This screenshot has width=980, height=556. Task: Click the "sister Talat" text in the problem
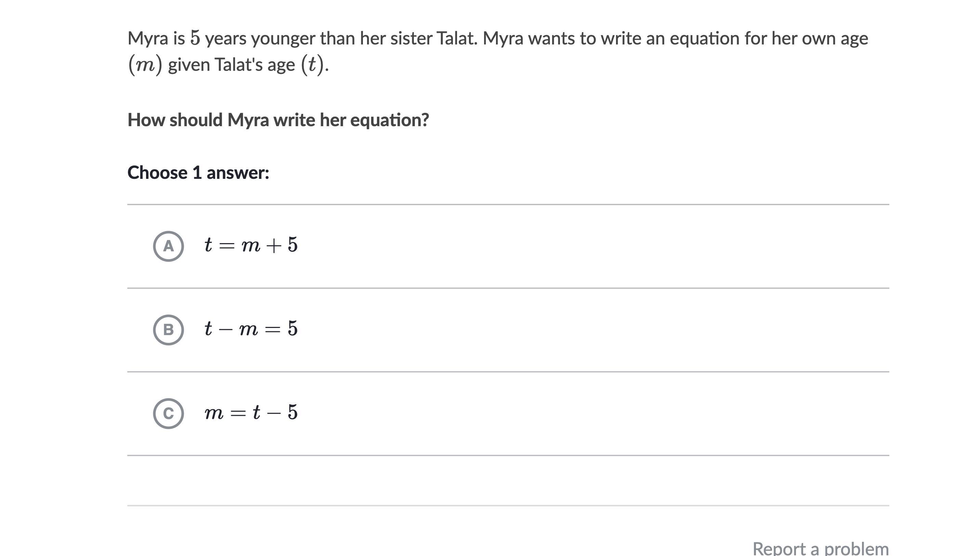pyautogui.click(x=433, y=38)
